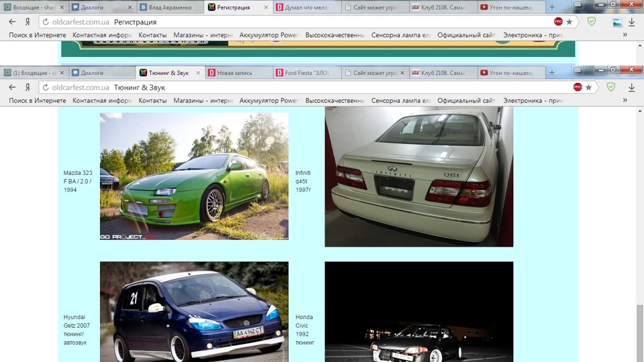
Task: Open Поиск в Интернете bookmark in upper window
Action: [38, 35]
